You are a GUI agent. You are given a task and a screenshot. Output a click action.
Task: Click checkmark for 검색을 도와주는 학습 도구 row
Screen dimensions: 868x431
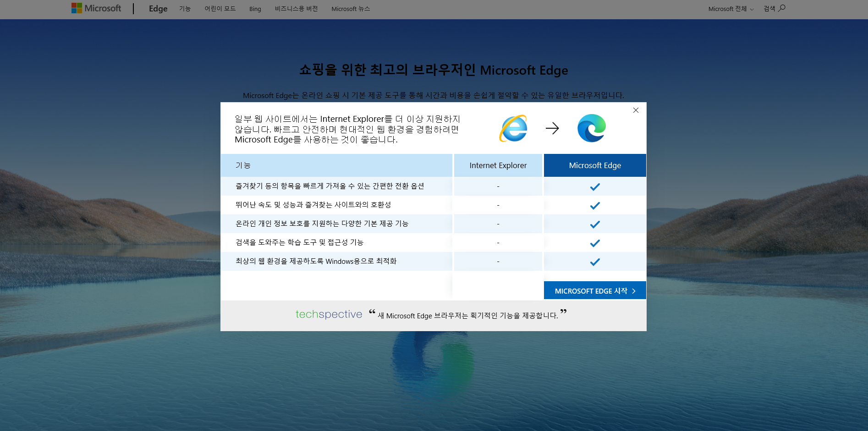595,243
